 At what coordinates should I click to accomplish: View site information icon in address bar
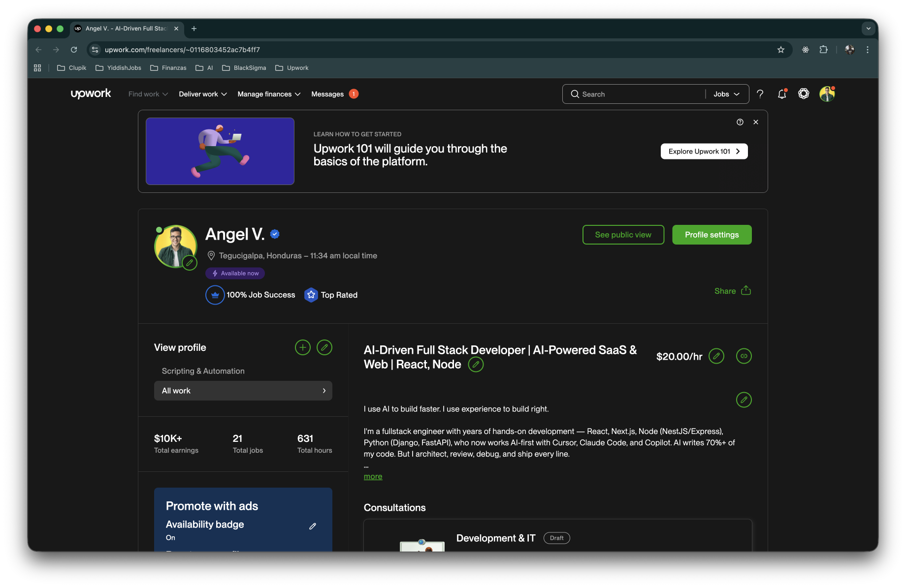pos(96,50)
